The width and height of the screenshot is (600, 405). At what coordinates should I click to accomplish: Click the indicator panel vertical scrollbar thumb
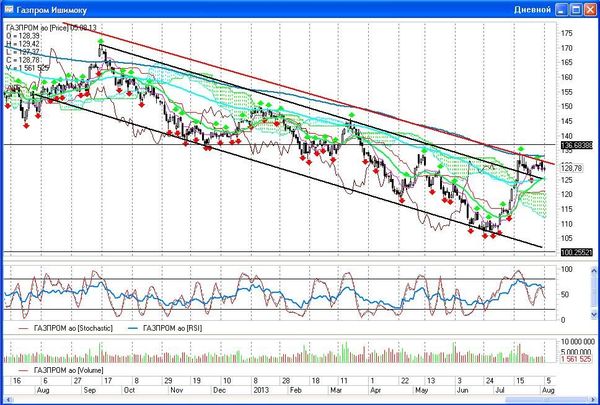(593, 292)
